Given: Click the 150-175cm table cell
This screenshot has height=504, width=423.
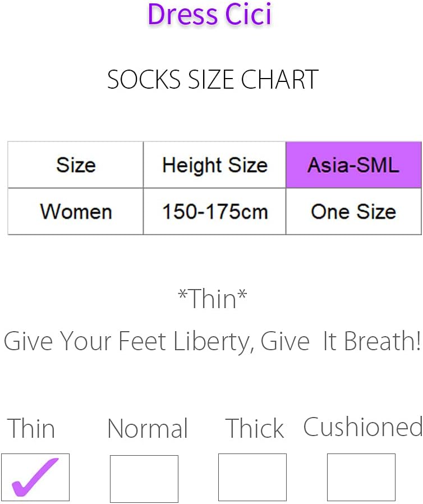Looking at the screenshot, I should click(x=214, y=212).
